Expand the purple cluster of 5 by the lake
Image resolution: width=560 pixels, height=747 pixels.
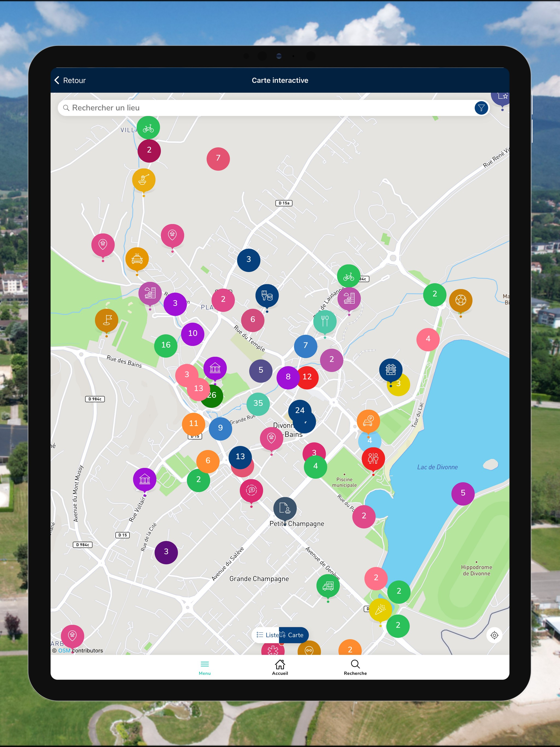pyautogui.click(x=463, y=493)
